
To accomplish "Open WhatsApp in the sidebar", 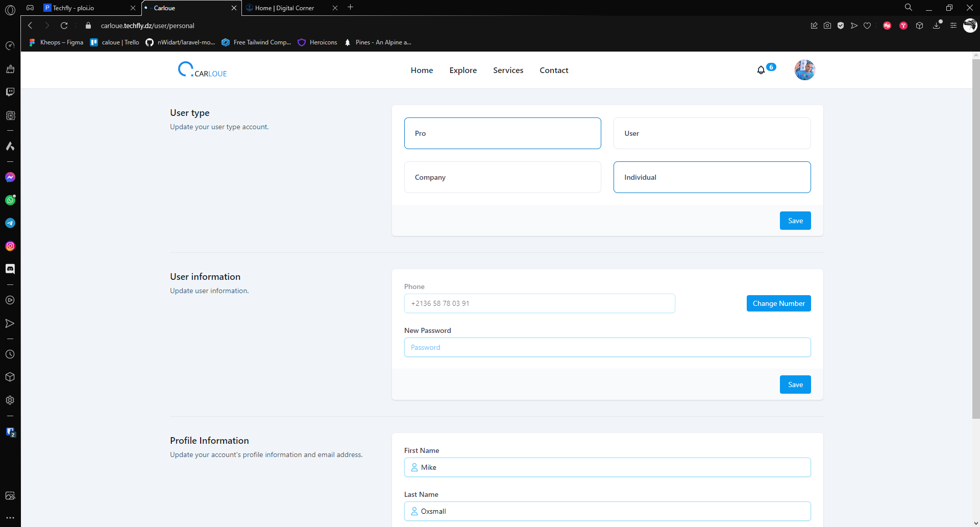I will 10,200.
